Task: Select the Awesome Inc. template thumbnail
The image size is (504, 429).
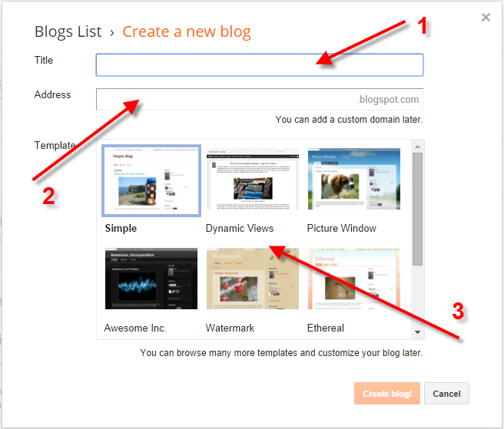Action: pyautogui.click(x=151, y=279)
